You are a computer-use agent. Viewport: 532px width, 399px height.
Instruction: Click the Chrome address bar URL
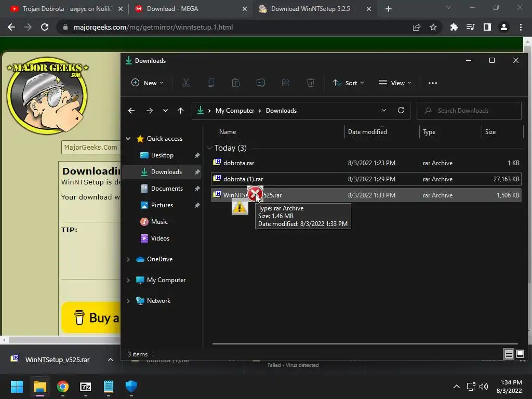pos(153,27)
